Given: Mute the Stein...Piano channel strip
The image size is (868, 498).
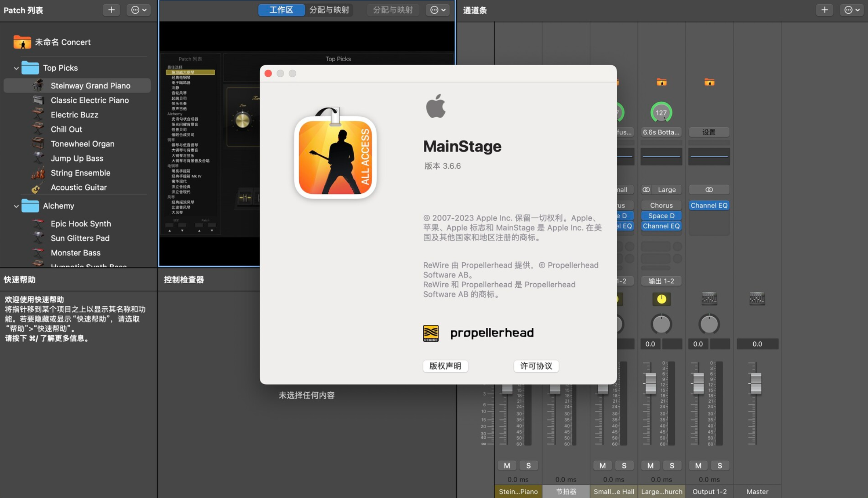Looking at the screenshot, I should pos(507,465).
